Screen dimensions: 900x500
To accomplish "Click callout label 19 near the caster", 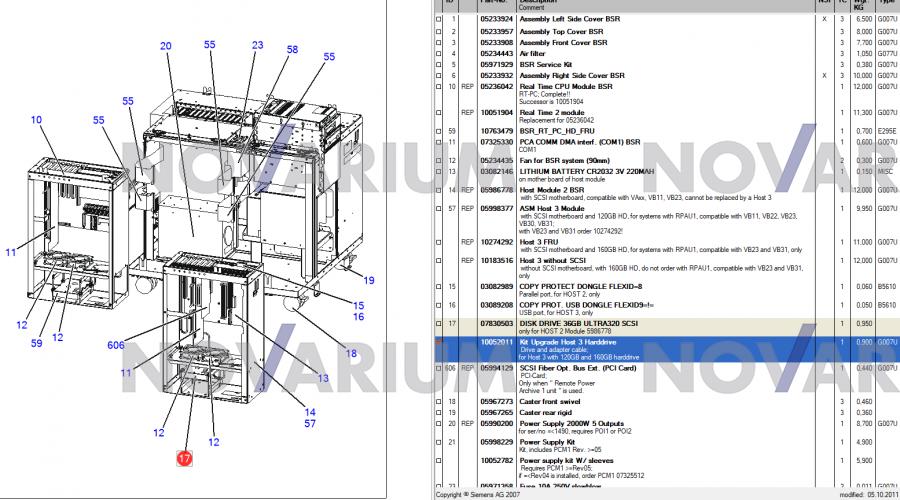I will [369, 280].
